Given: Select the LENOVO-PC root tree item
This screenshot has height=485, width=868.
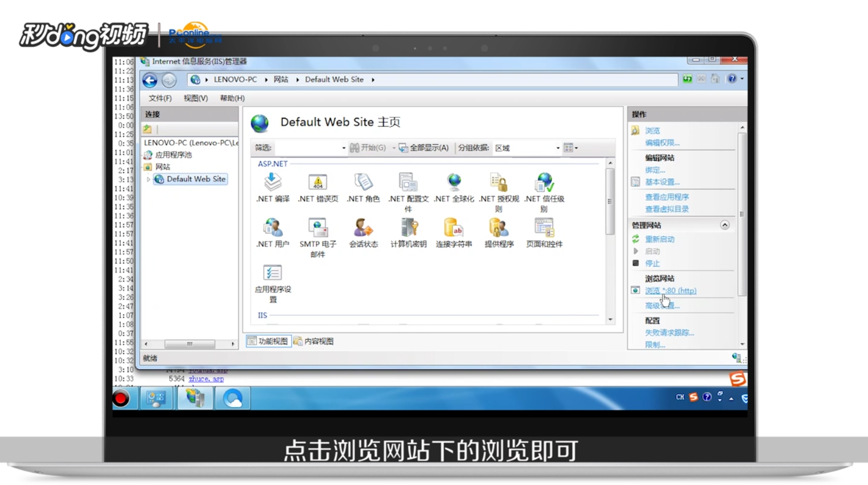Looking at the screenshot, I should (x=191, y=143).
